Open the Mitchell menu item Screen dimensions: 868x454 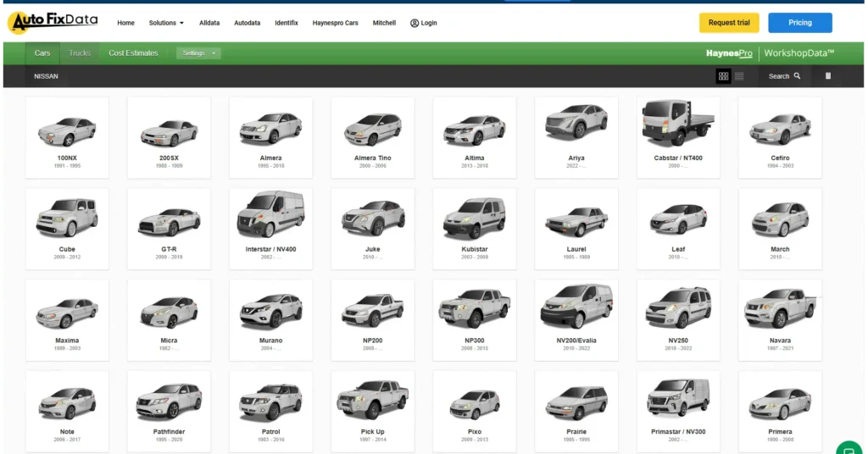[384, 23]
